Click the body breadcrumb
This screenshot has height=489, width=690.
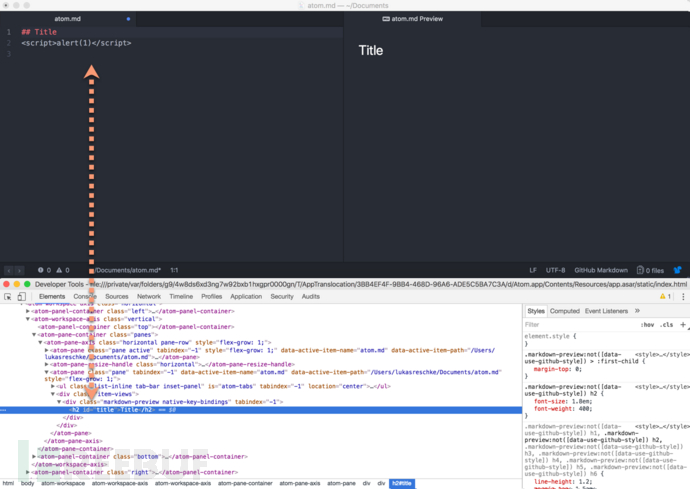click(27, 483)
